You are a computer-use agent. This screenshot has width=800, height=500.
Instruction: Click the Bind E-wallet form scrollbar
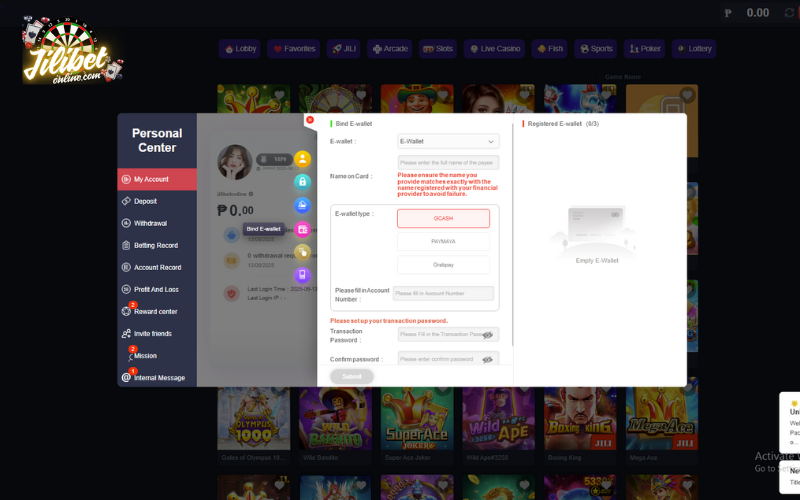(512, 235)
